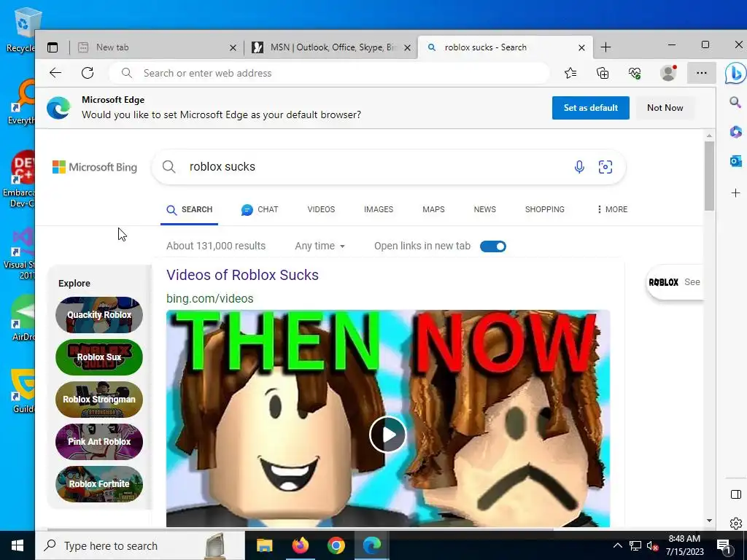Dismiss prompt with Not Now button
This screenshot has height=560, width=747.
coord(665,108)
